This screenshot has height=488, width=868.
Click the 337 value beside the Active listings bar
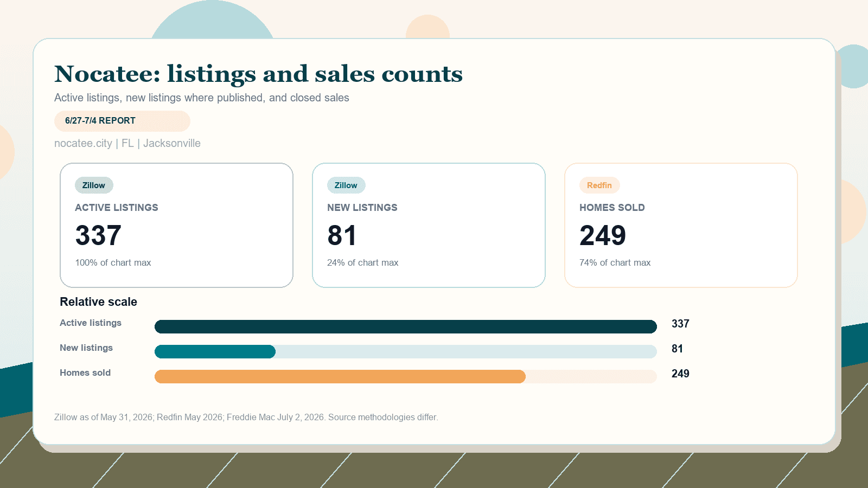680,324
